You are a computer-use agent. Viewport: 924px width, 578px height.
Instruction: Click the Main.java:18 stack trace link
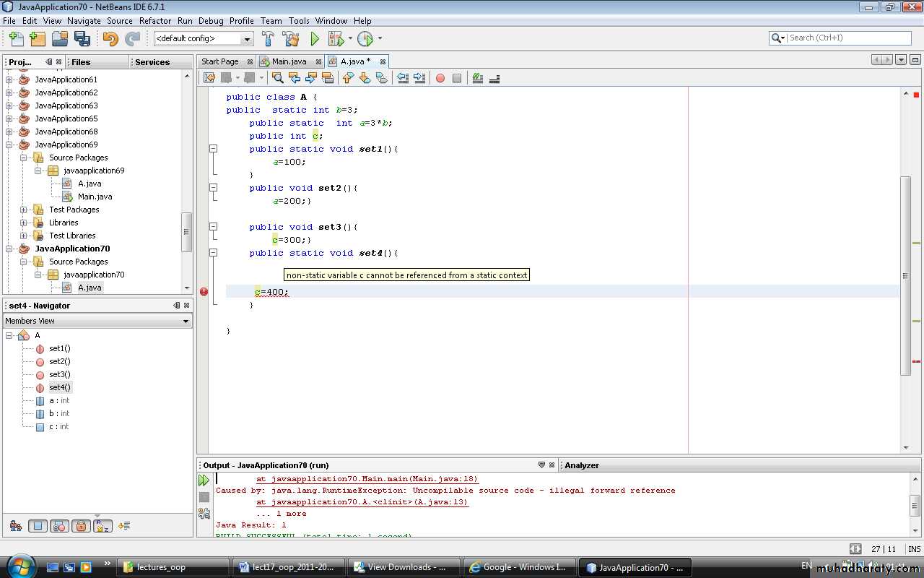click(367, 479)
